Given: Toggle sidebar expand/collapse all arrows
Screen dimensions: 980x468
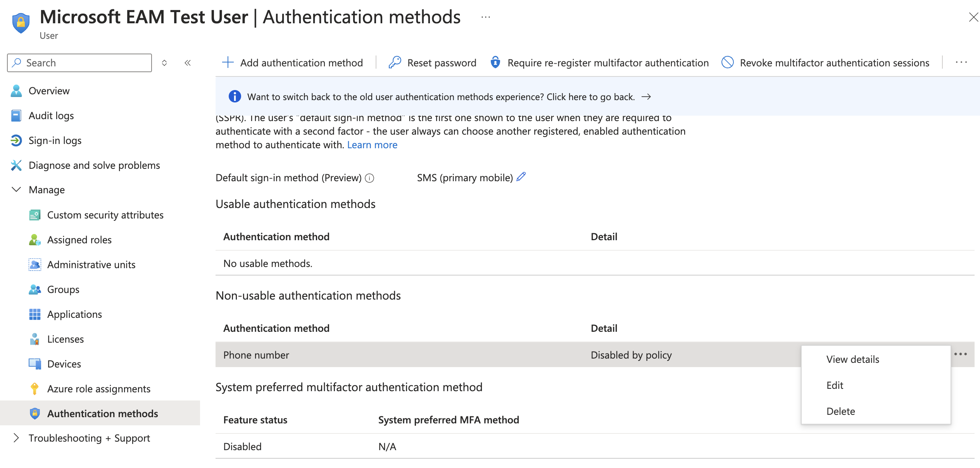Looking at the screenshot, I should click(164, 63).
